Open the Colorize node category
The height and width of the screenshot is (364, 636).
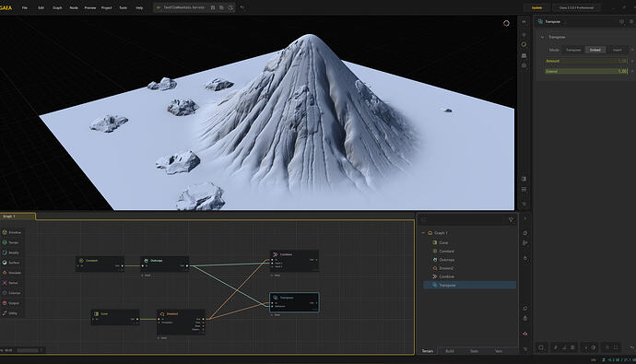(12, 293)
